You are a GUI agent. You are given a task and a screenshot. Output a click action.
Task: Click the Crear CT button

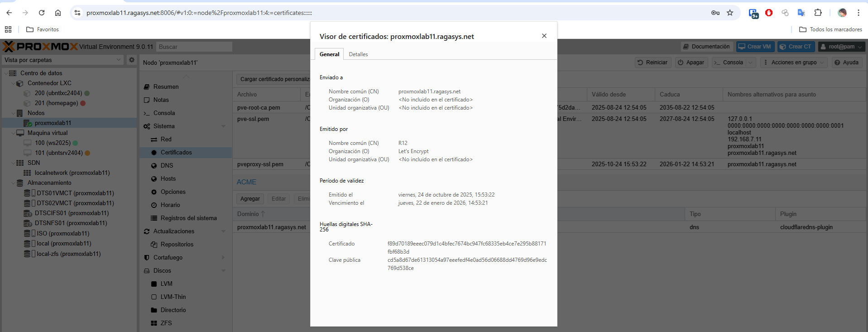click(x=796, y=47)
